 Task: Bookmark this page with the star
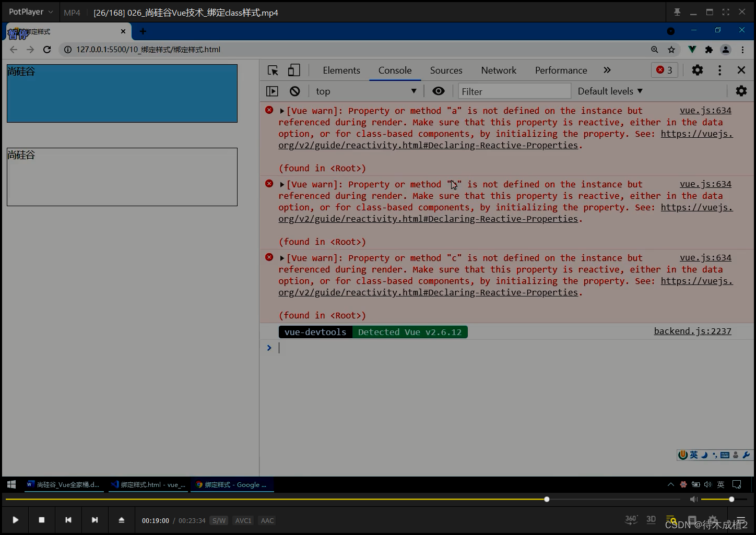click(x=671, y=50)
